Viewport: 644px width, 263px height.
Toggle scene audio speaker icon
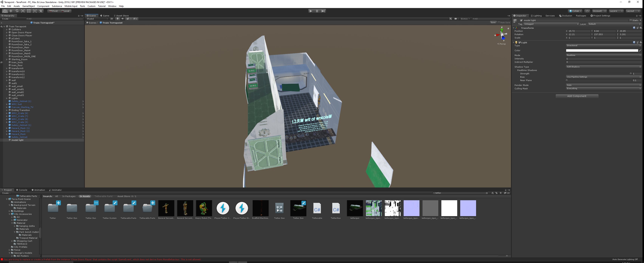pyautogui.click(x=123, y=19)
